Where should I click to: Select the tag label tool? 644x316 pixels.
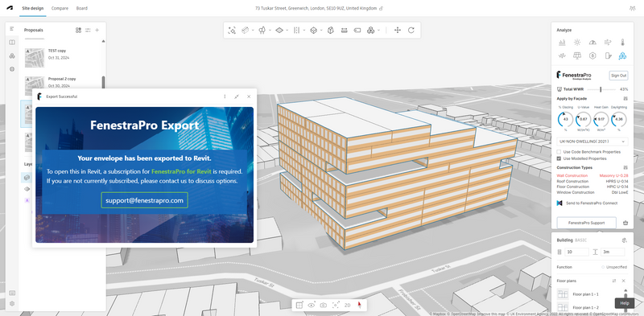click(x=357, y=30)
